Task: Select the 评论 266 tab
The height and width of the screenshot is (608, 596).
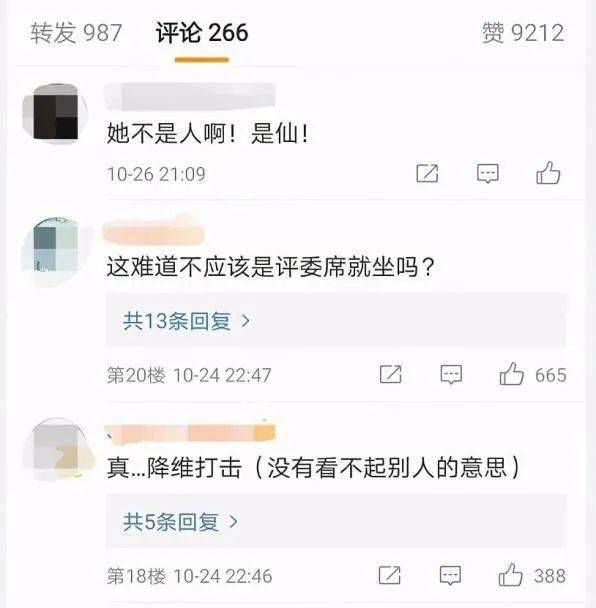Action: 202,33
